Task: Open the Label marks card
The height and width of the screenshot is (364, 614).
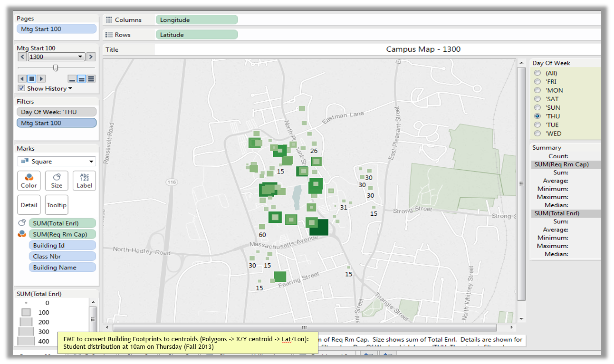Action: tap(84, 181)
